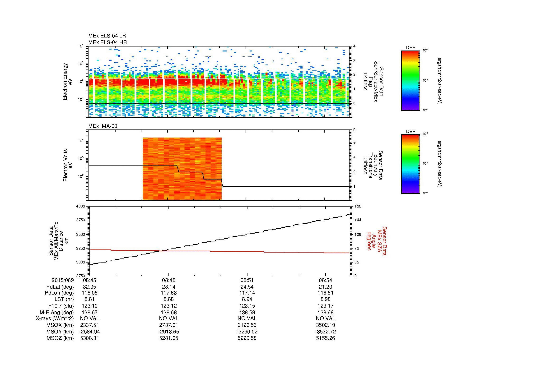The width and height of the screenshot is (555, 392).
Task: Click MSOZ value 5308.31
Action: click(89, 338)
